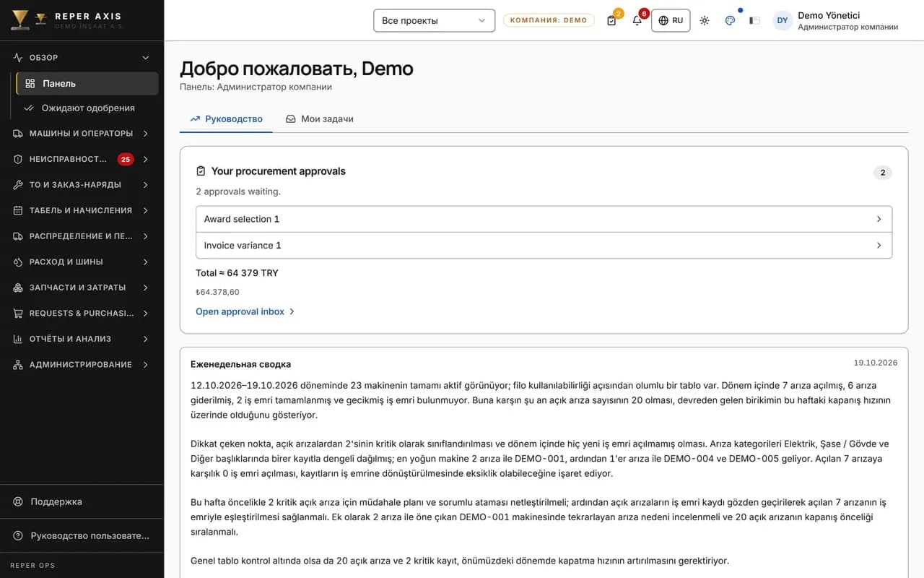Click the REPER OPS footer label
Viewport: 924px width, 578px height.
[32, 566]
